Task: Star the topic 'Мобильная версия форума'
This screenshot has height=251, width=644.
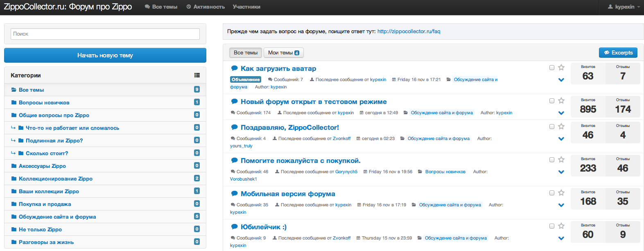Action: point(561,193)
